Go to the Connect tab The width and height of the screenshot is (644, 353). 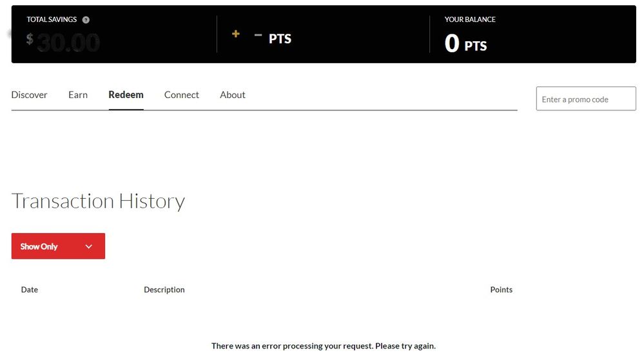(x=182, y=95)
